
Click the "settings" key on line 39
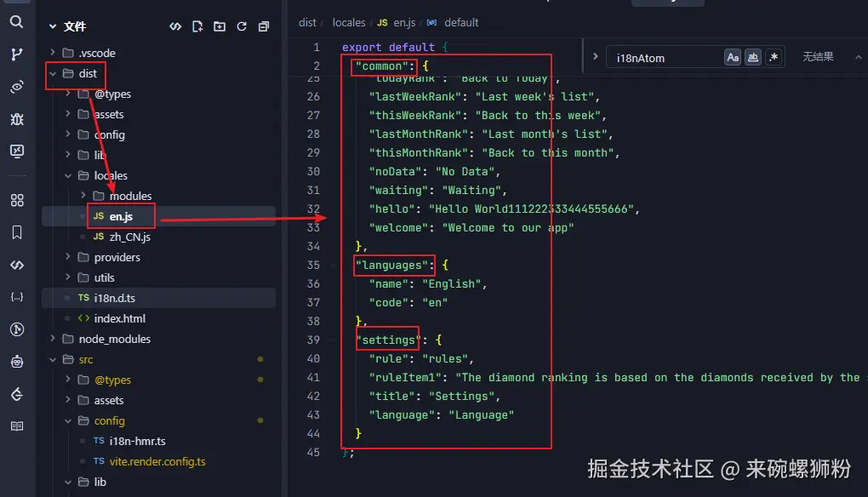[x=389, y=340]
